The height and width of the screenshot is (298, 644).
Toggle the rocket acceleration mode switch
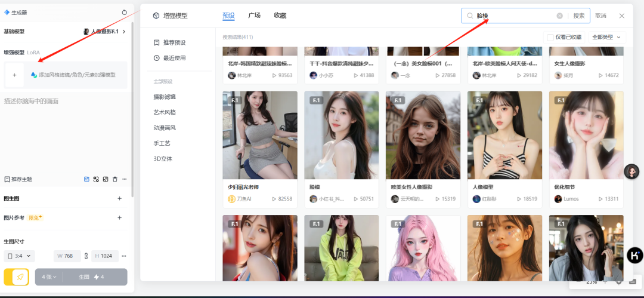(16, 277)
